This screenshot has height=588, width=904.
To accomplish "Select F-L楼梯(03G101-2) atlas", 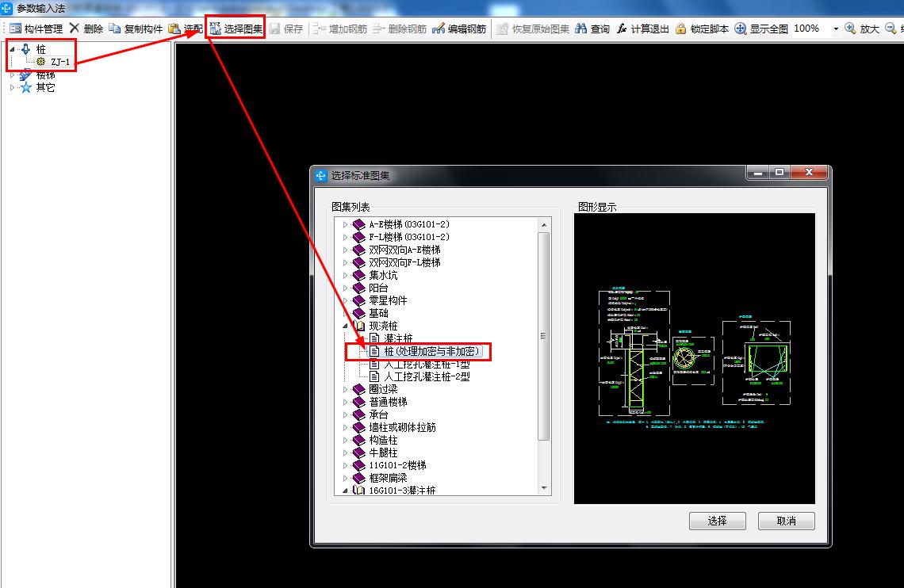I will point(408,237).
